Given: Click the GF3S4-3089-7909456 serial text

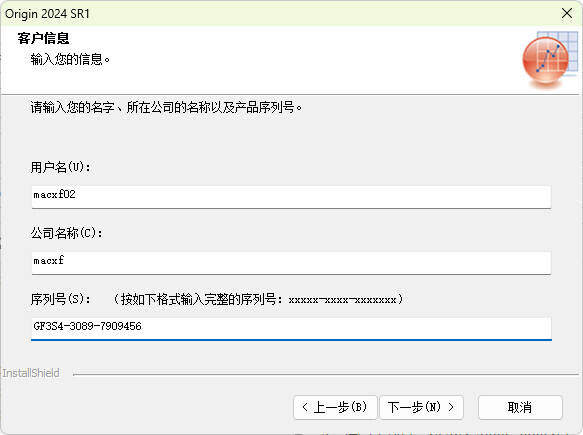Looking at the screenshot, I should click(x=87, y=326).
